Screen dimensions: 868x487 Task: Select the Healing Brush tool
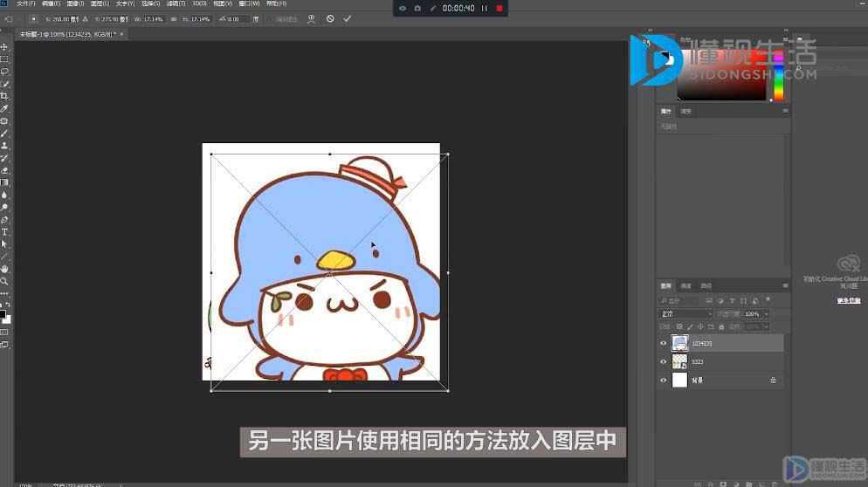(4, 120)
